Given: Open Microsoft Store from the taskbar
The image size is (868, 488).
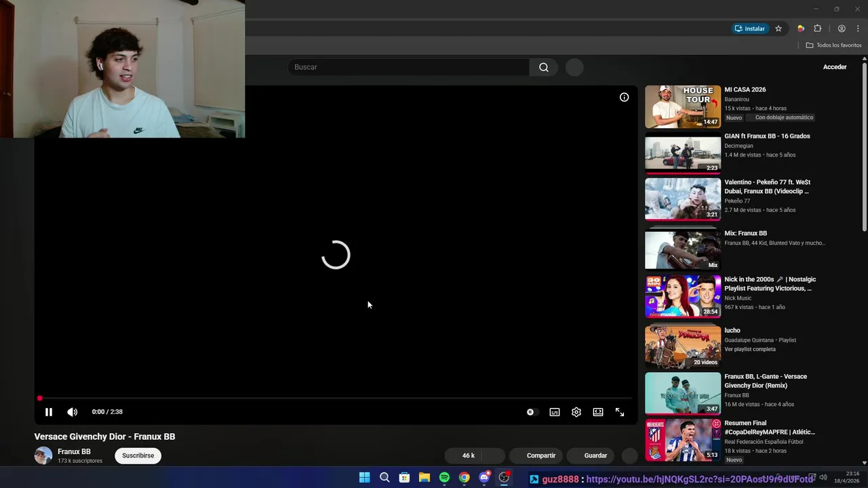Looking at the screenshot, I should pyautogui.click(x=404, y=478).
